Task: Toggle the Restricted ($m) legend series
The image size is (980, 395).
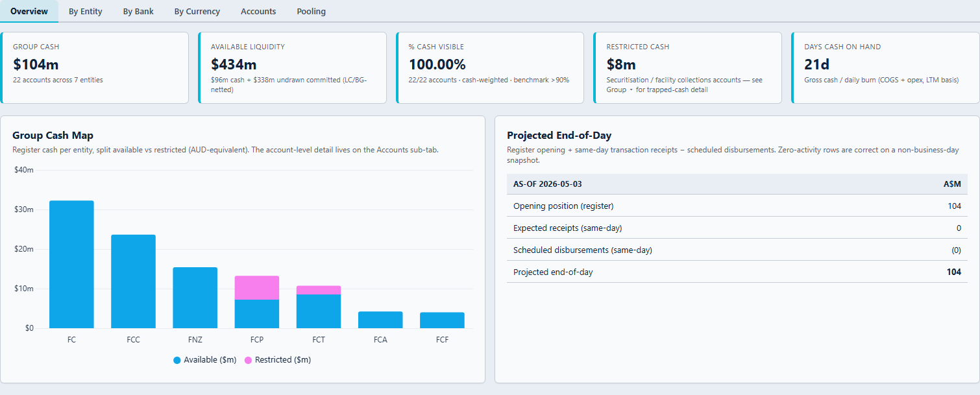Action: point(278,360)
